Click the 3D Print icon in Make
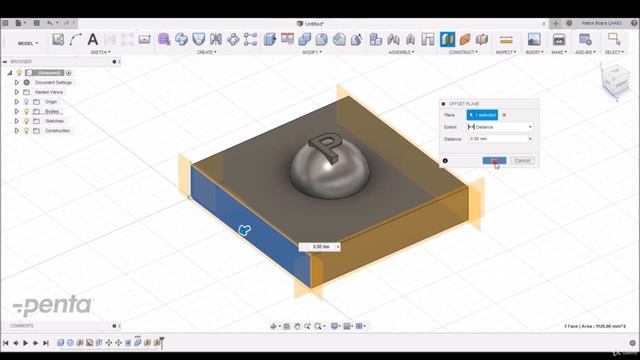 (x=559, y=39)
